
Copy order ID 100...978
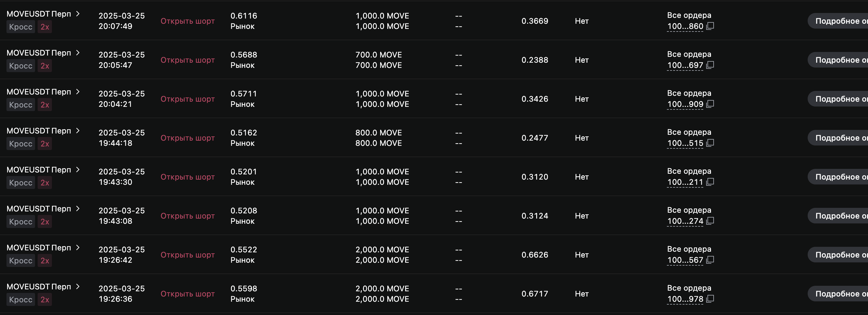pyautogui.click(x=710, y=299)
